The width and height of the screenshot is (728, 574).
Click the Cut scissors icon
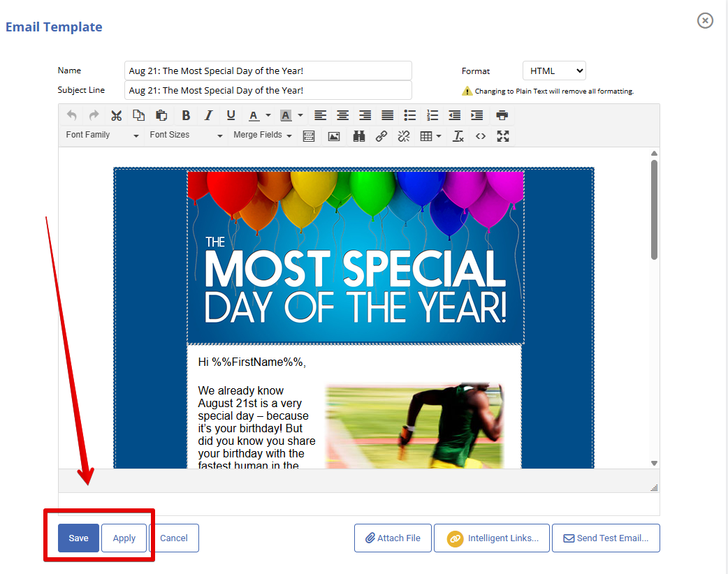click(117, 115)
